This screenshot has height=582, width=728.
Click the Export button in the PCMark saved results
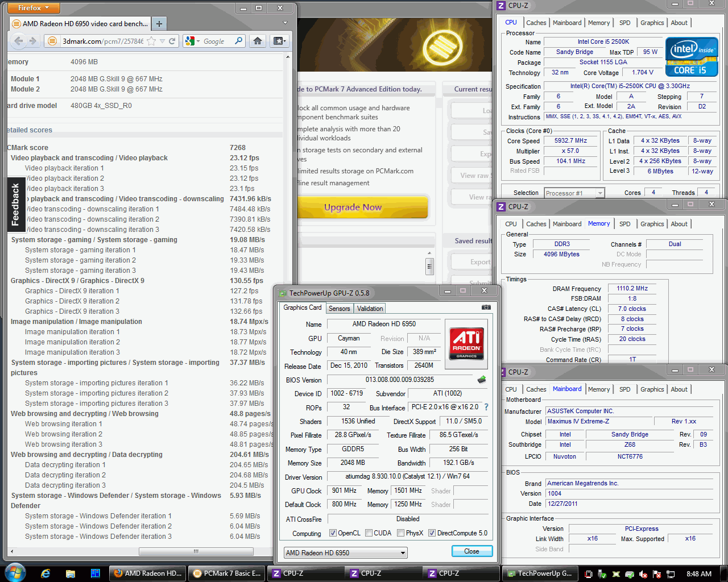pyautogui.click(x=473, y=261)
